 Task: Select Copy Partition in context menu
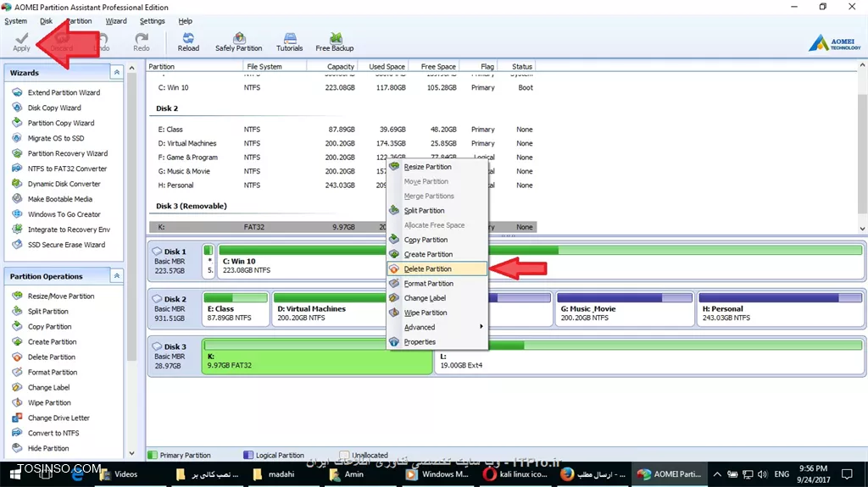coord(437,240)
